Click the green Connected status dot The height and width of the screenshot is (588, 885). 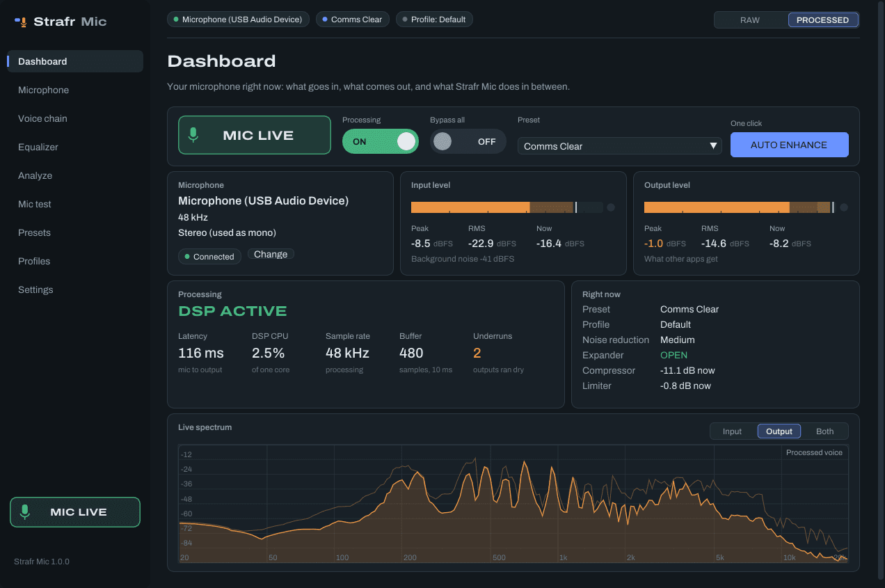187,257
